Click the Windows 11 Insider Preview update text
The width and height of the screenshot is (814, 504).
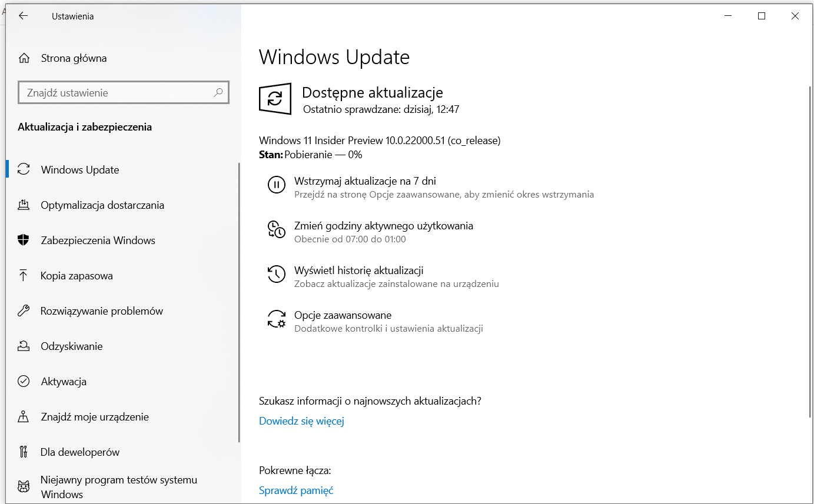click(x=380, y=141)
